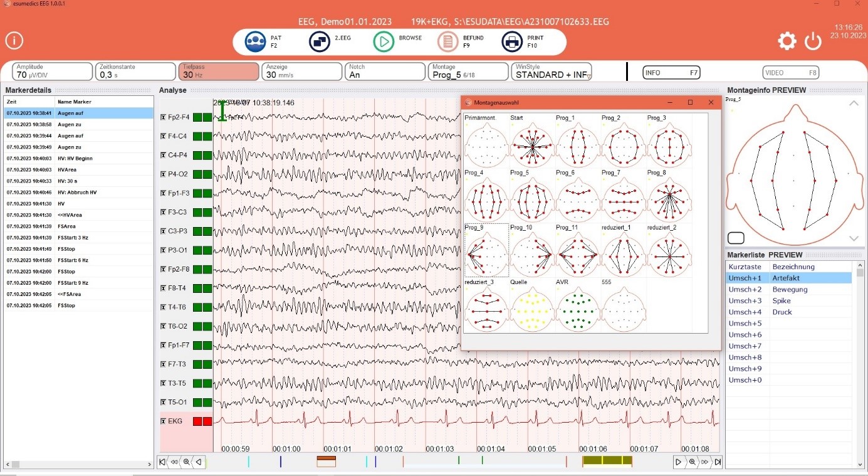Open the INFO F7 panel
Viewport: 868px width, 476px height.
[x=671, y=72]
